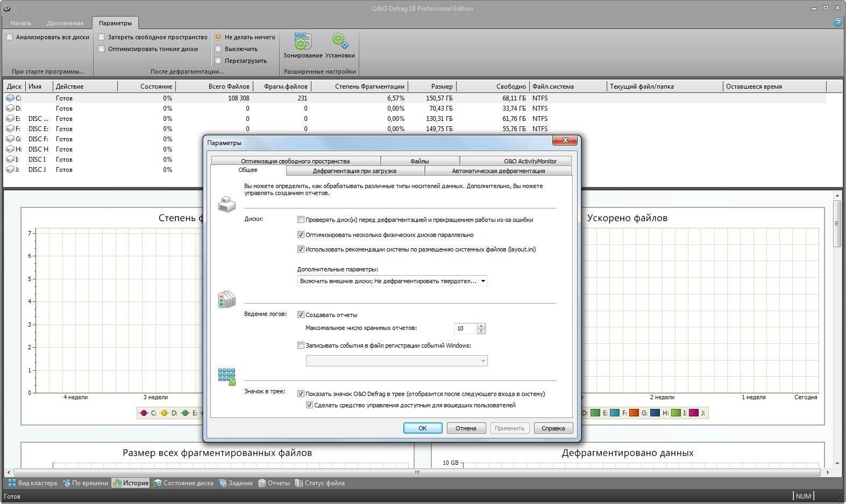This screenshot has width=846, height=504.
Task: Select drive H: icon in disk list
Action: coord(10,149)
